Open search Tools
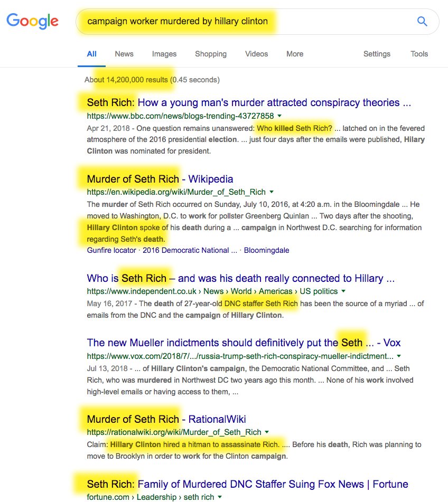This screenshot has width=448, height=502. click(419, 54)
